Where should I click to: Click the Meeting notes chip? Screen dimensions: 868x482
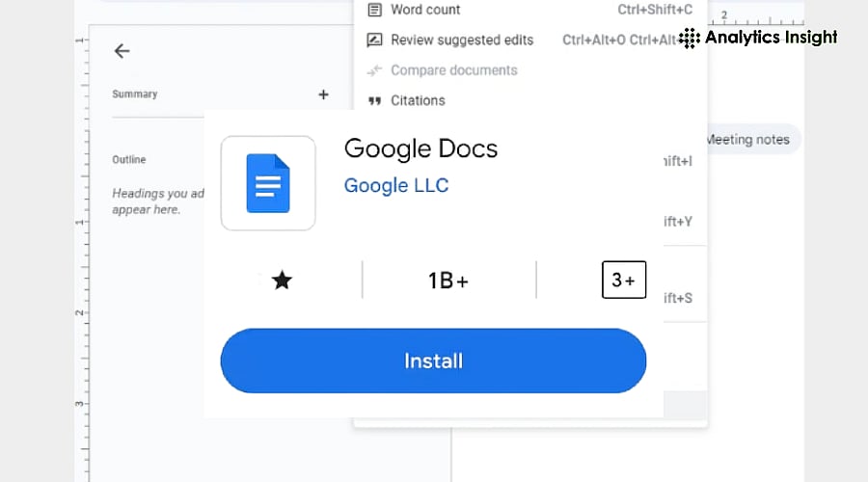[748, 140]
